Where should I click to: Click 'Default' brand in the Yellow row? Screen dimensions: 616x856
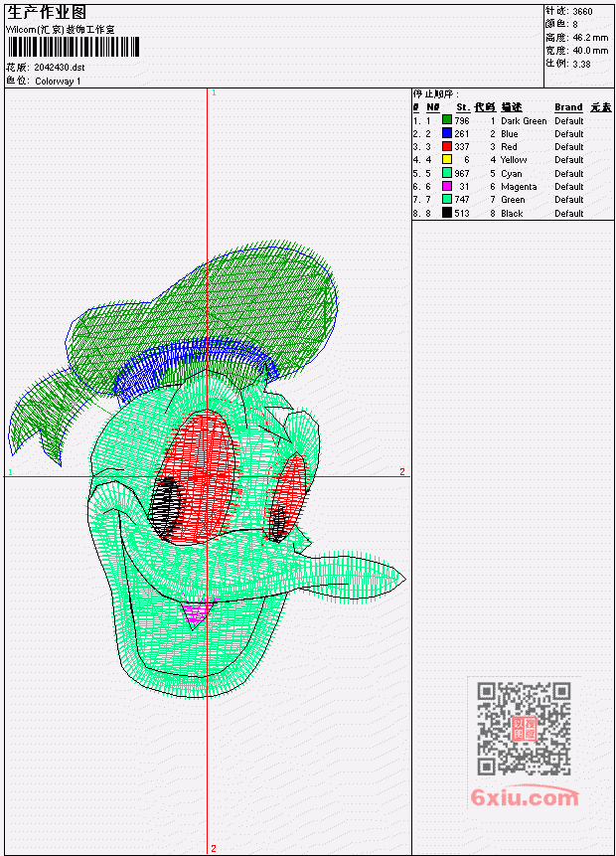pyautogui.click(x=569, y=160)
